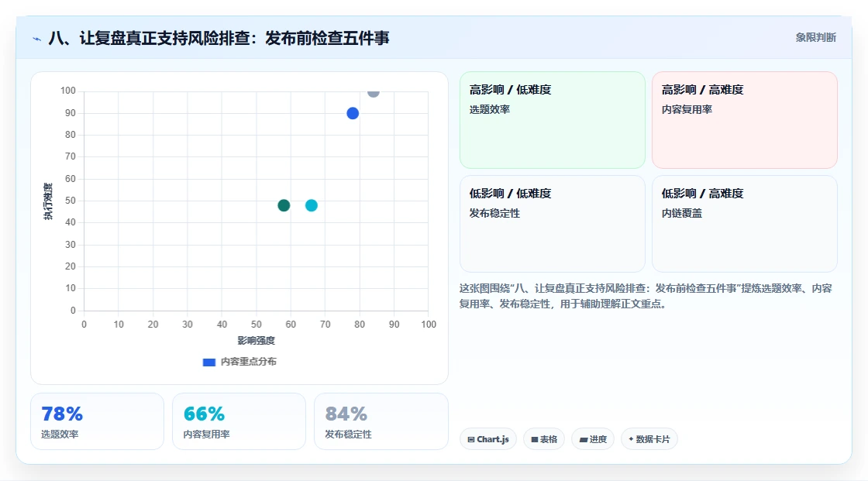The height and width of the screenshot is (481, 868).
Task: Select the 表格 tag chip
Action: pos(544,439)
